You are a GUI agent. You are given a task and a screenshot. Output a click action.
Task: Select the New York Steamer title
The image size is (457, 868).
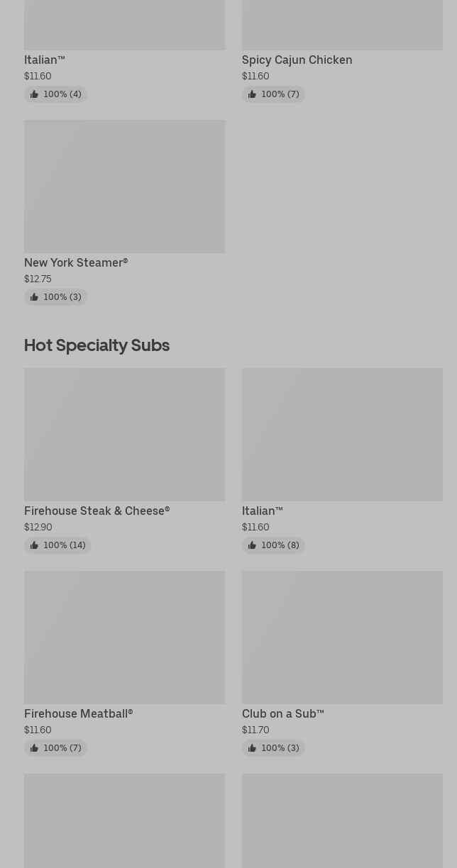(x=76, y=263)
